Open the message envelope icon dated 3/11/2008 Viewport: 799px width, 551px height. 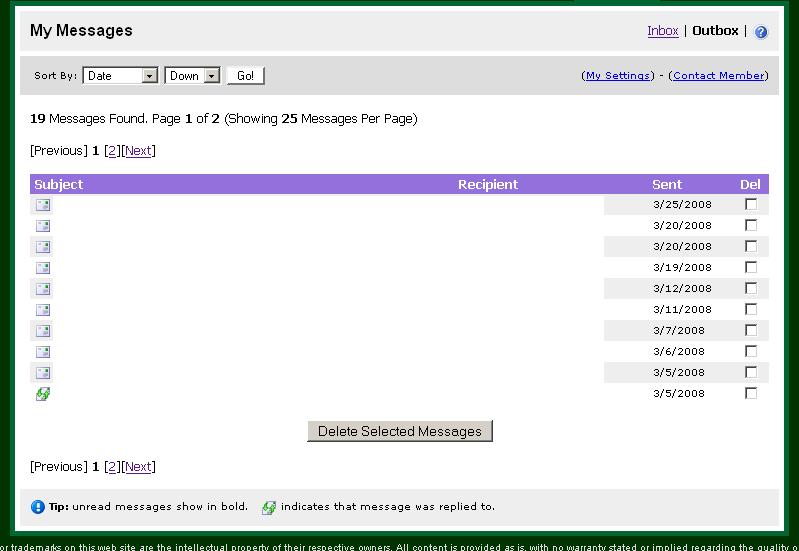click(x=43, y=310)
